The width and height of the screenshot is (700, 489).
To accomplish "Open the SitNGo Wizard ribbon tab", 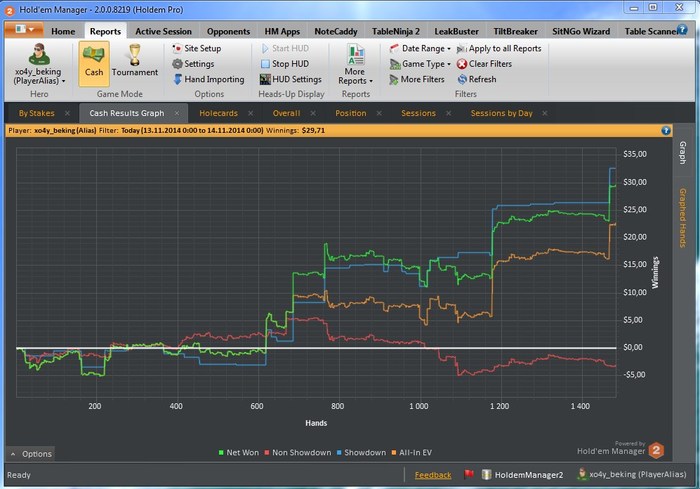I will [x=581, y=31].
